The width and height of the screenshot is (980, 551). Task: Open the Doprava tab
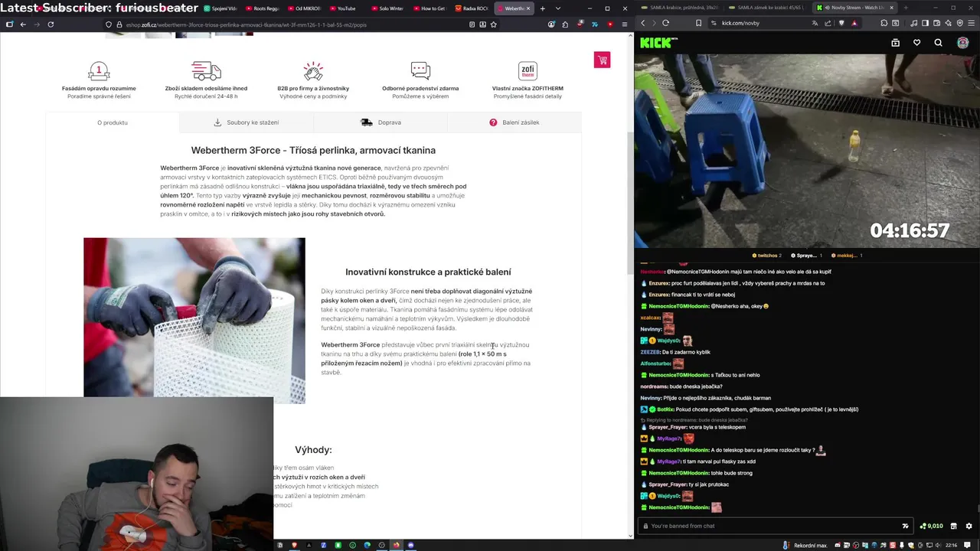(x=381, y=122)
